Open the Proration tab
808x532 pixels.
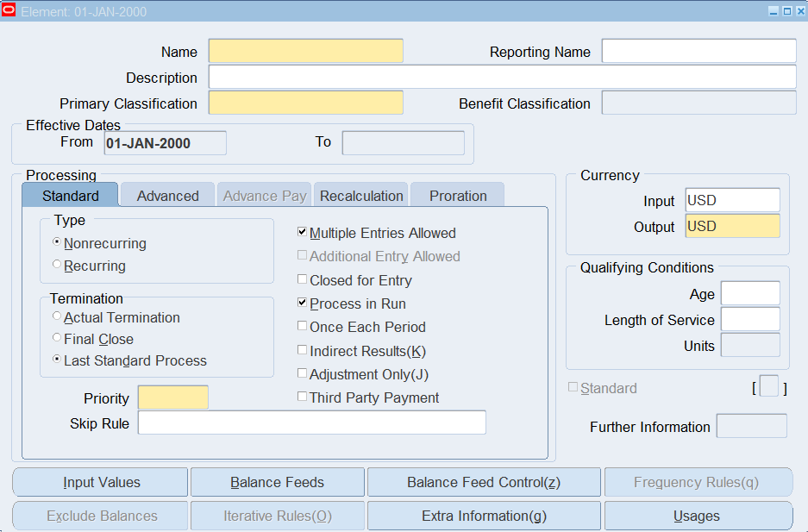point(458,196)
